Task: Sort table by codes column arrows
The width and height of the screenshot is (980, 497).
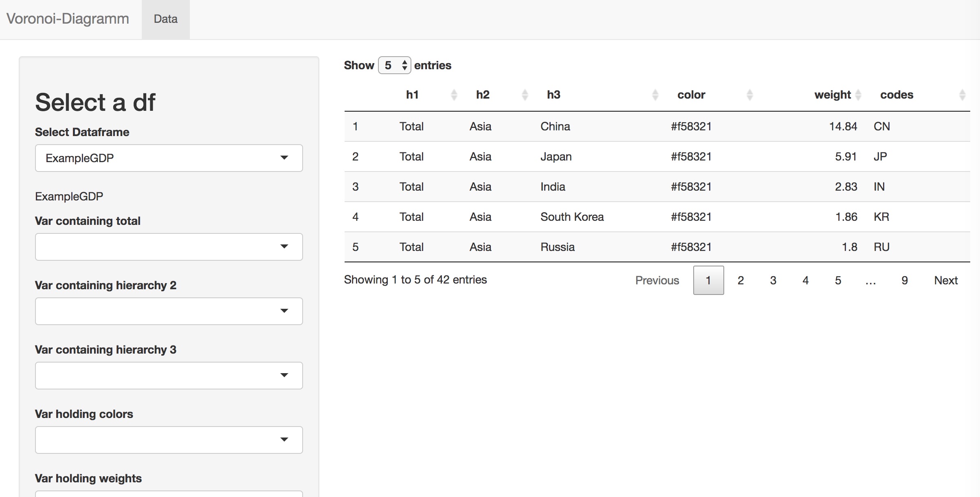Action: coord(962,95)
